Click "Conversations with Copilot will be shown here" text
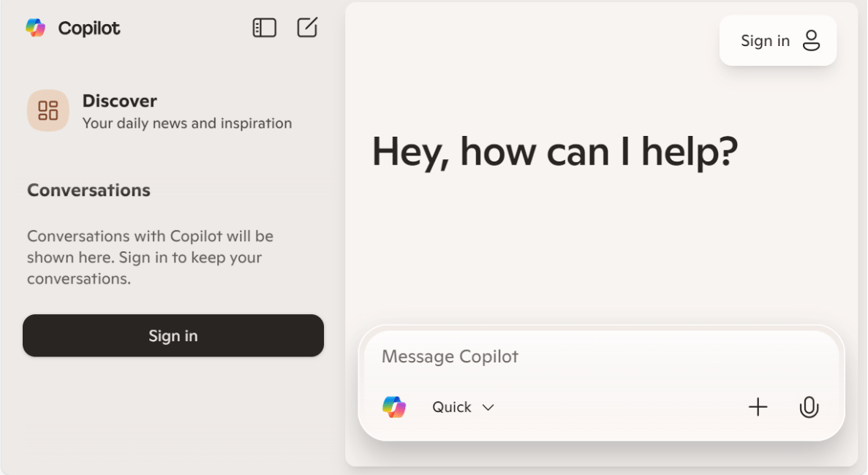 pos(150,237)
